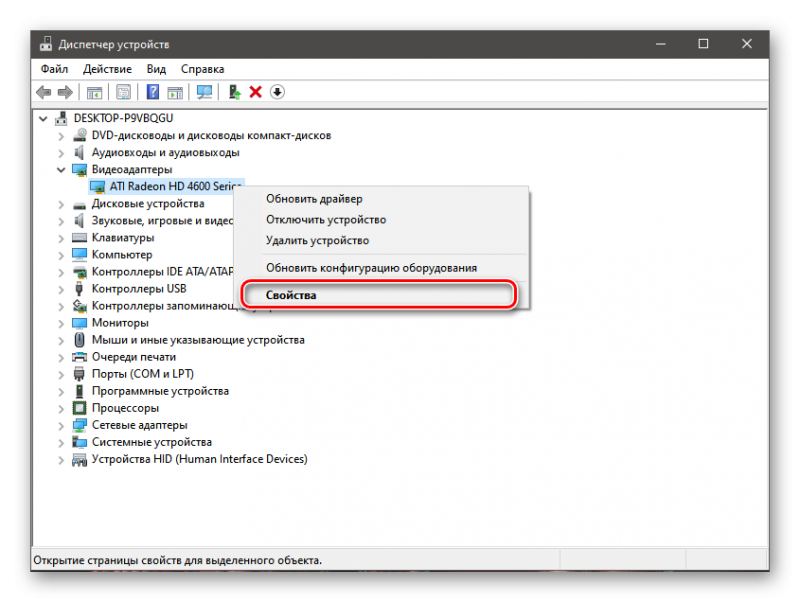Collapse the DESKTOP-P9VBQGU root node

(43, 119)
